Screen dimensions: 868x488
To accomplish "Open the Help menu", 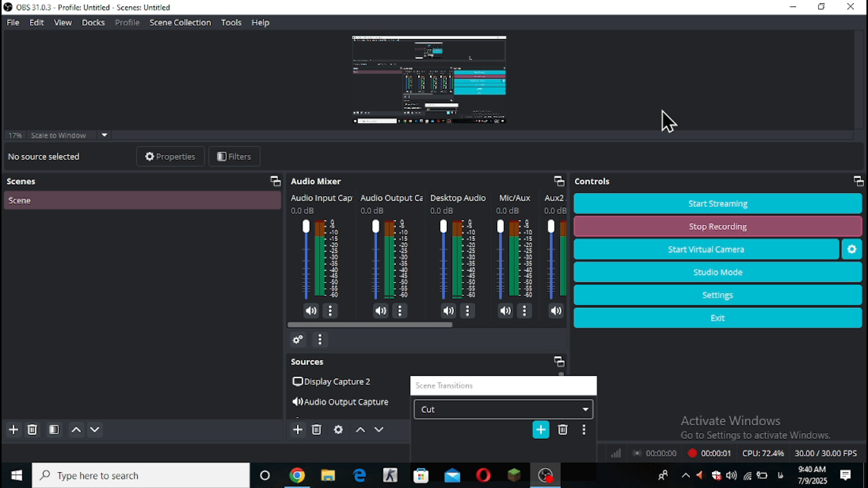I will pyautogui.click(x=260, y=22).
